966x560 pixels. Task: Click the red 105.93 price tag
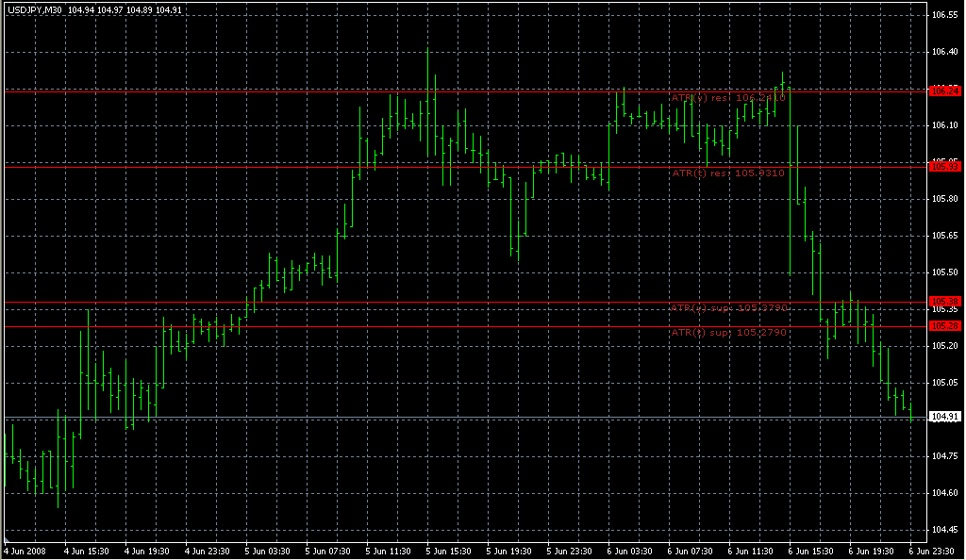pos(944,166)
